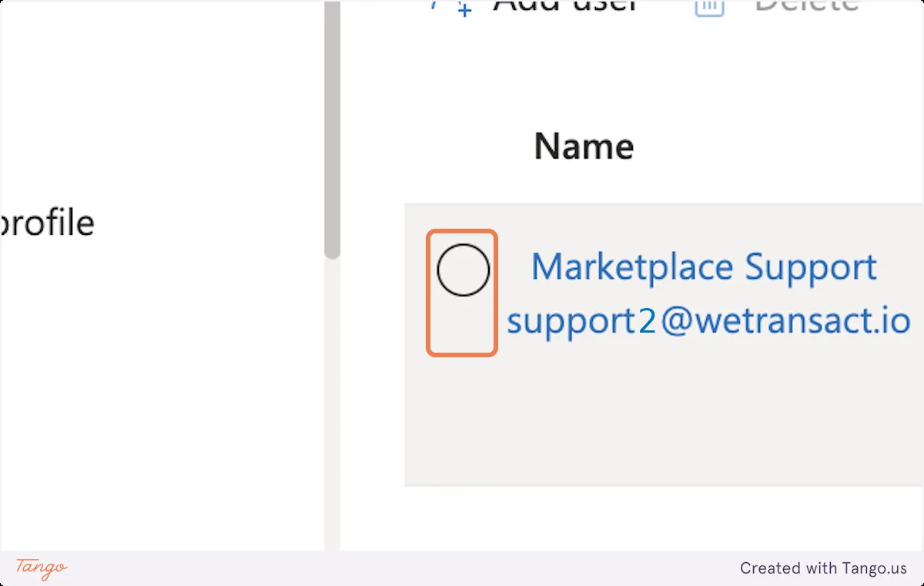Click the support2@wetransact.io email address
The width and height of the screenshot is (924, 586).
(708, 320)
